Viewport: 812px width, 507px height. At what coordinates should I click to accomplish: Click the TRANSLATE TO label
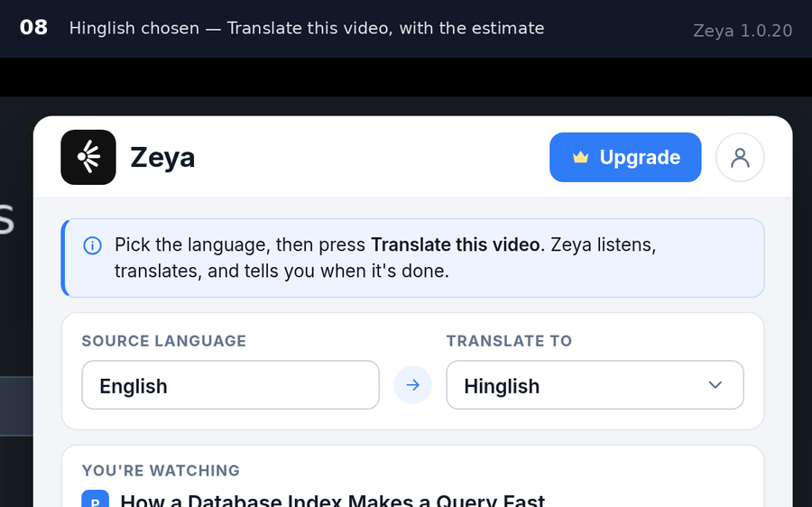point(509,341)
